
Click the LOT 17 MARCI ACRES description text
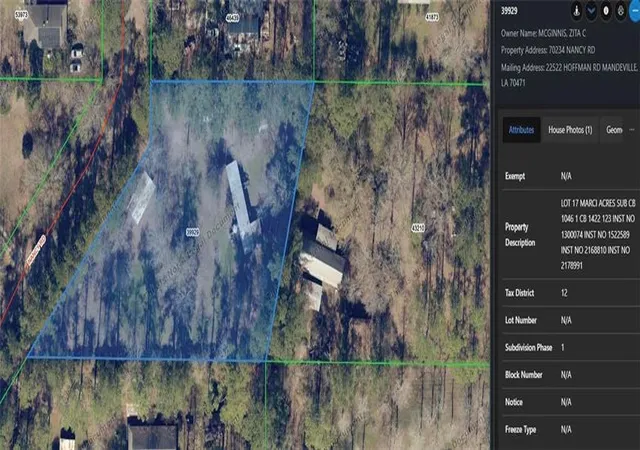pyautogui.click(x=598, y=234)
